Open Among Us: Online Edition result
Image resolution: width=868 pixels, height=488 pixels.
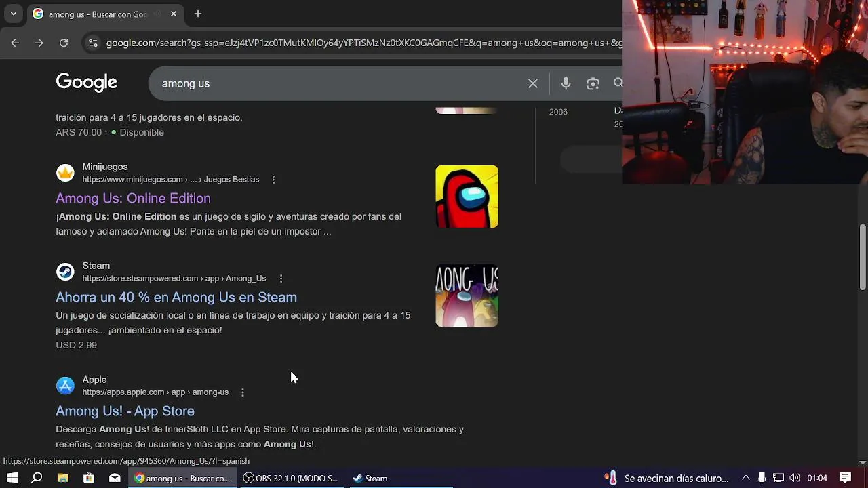[133, 198]
